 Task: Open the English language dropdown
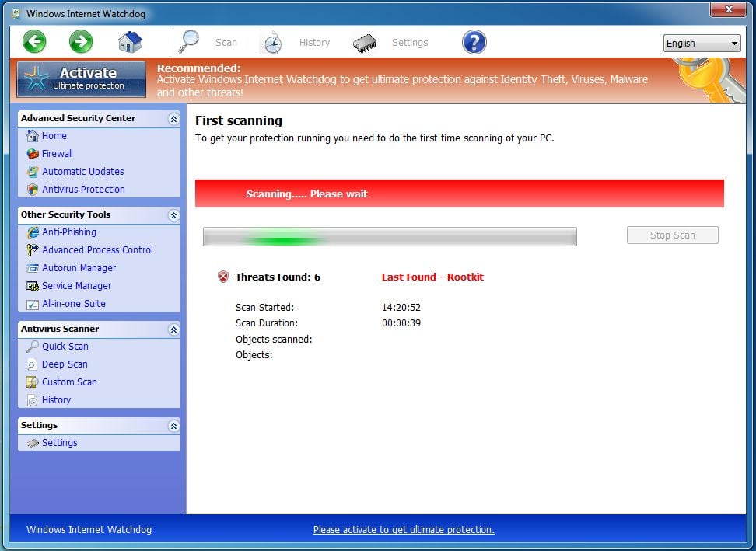tap(702, 44)
